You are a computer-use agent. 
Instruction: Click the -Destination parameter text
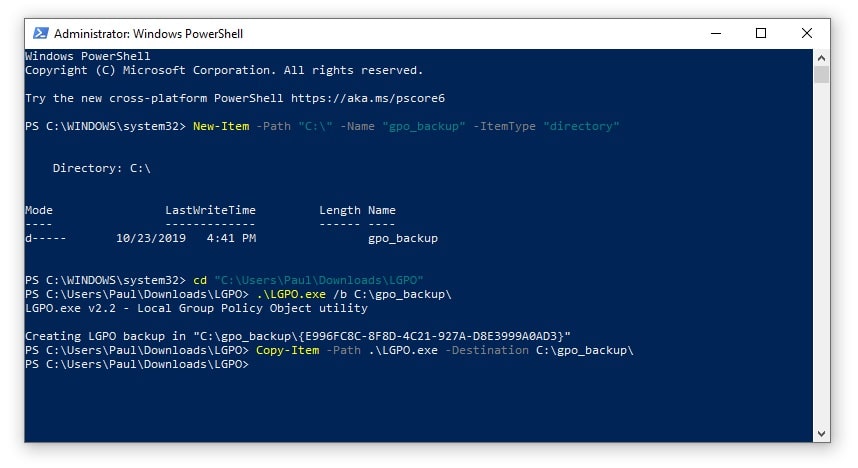(487, 350)
